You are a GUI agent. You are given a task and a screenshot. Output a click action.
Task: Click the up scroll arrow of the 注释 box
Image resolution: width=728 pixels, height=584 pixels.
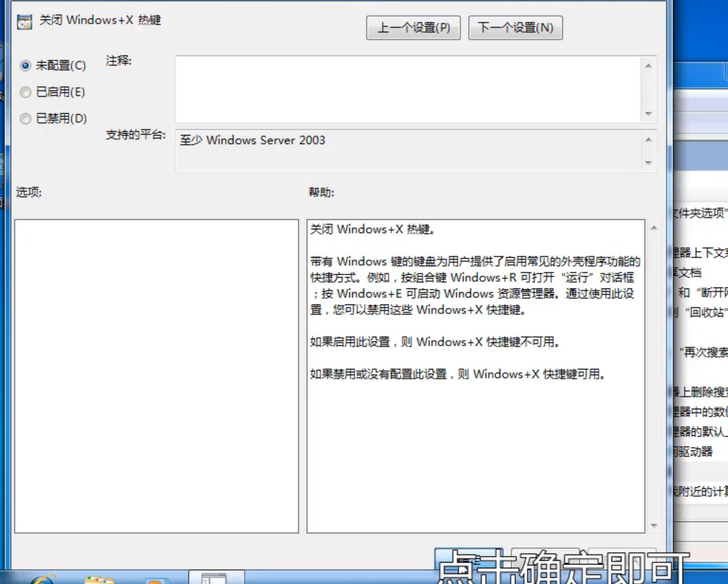tap(649, 63)
